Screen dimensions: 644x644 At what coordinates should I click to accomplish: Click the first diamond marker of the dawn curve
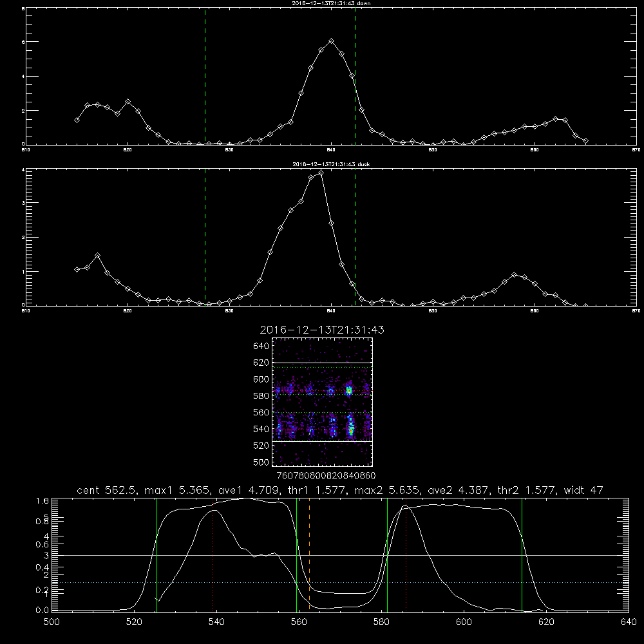77,120
